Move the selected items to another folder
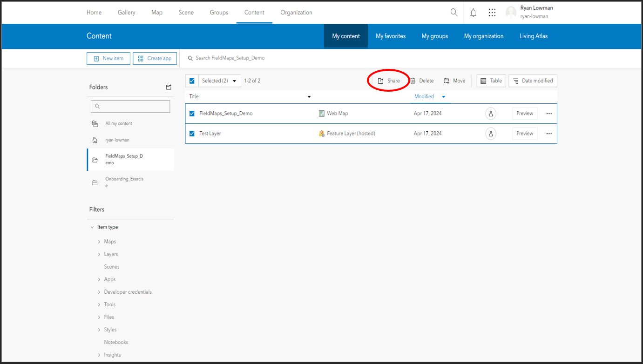The image size is (643, 364). point(454,80)
